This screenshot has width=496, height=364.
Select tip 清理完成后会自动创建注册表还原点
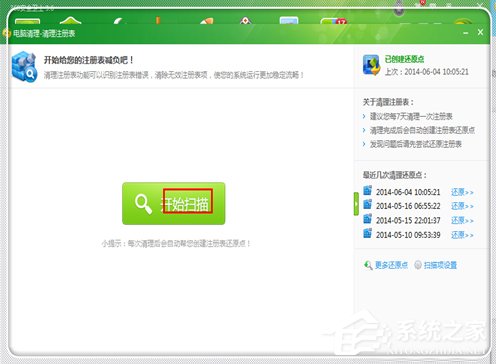[x=422, y=130]
